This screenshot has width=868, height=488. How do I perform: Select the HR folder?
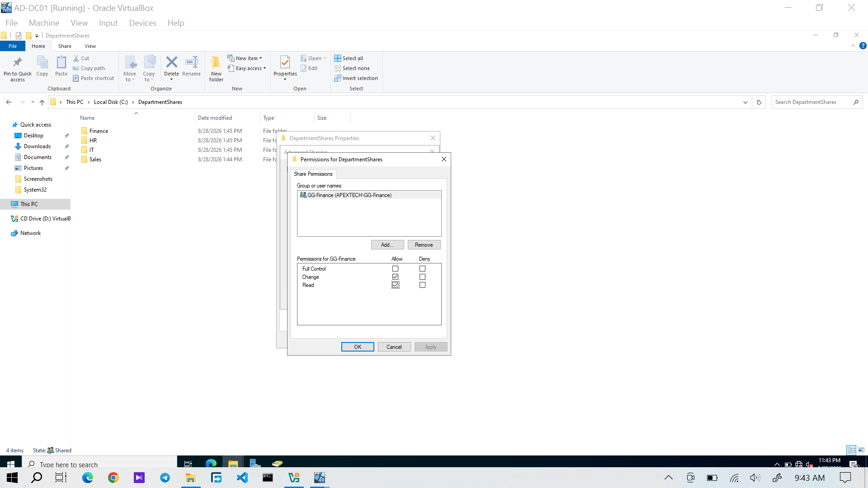[93, 141]
